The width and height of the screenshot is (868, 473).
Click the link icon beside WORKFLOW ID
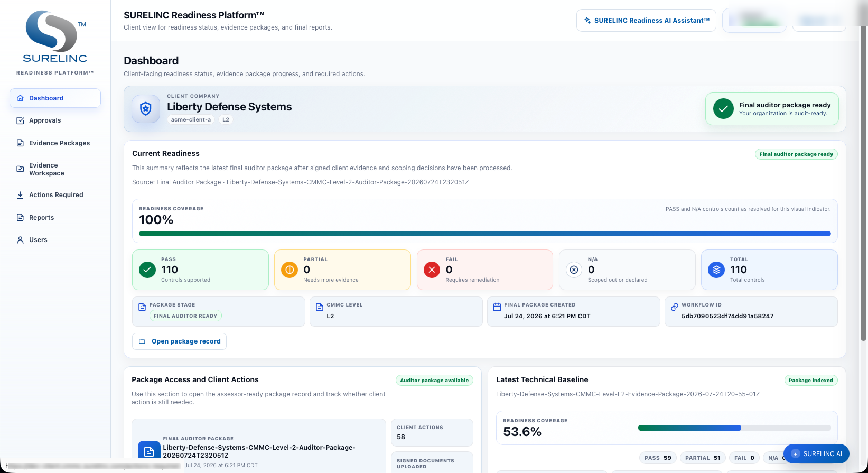click(674, 307)
